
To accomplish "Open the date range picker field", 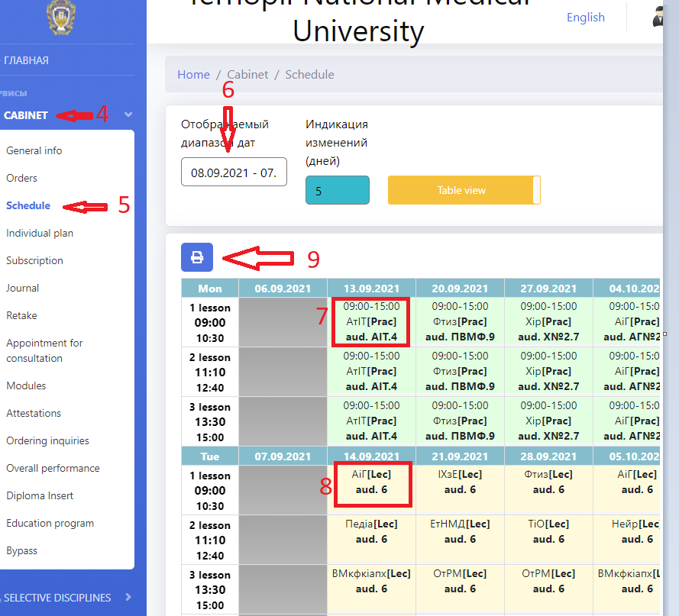I will (x=234, y=172).
